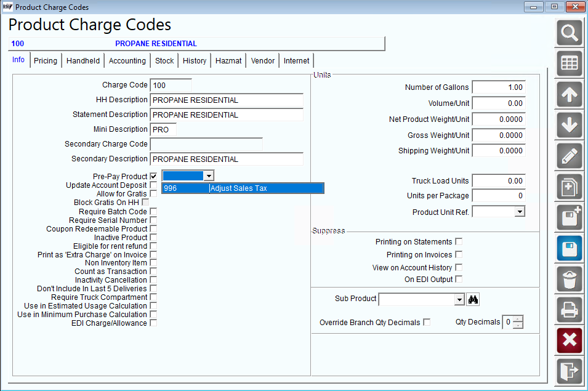Enable Update Account Deposit checkbox

point(153,185)
